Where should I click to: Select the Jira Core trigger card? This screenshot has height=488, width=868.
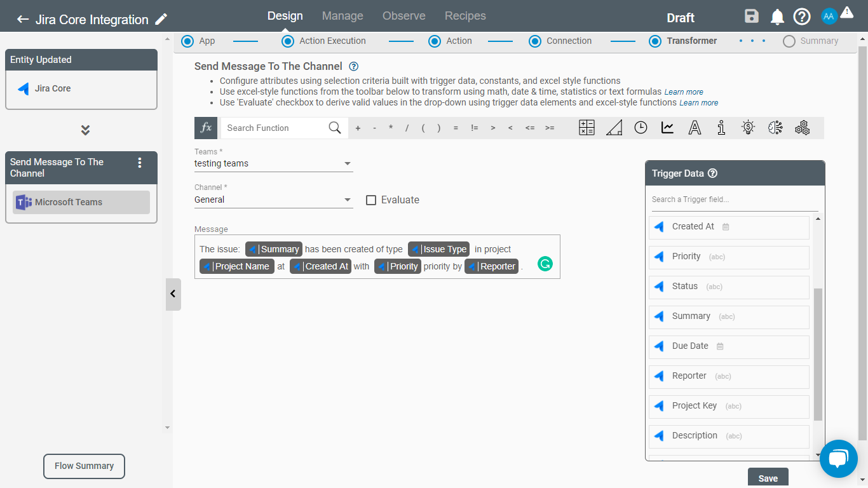81,88
